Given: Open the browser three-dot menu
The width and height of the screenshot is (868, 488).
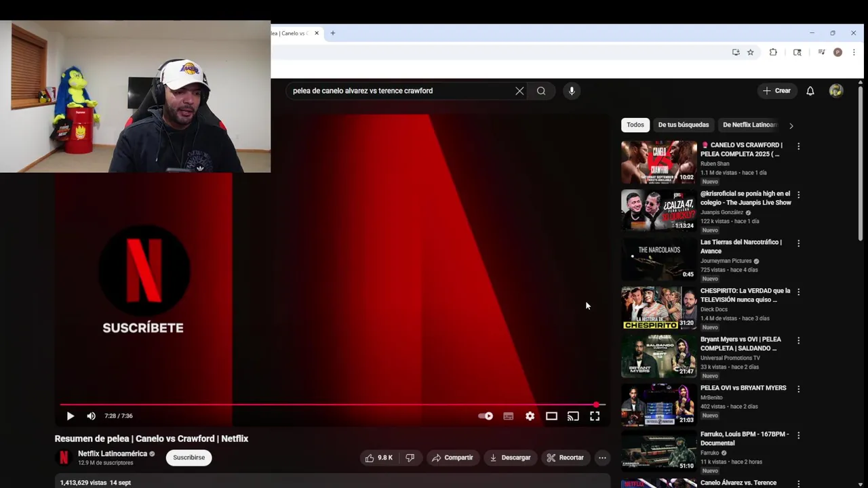Looking at the screenshot, I should click(x=854, y=52).
